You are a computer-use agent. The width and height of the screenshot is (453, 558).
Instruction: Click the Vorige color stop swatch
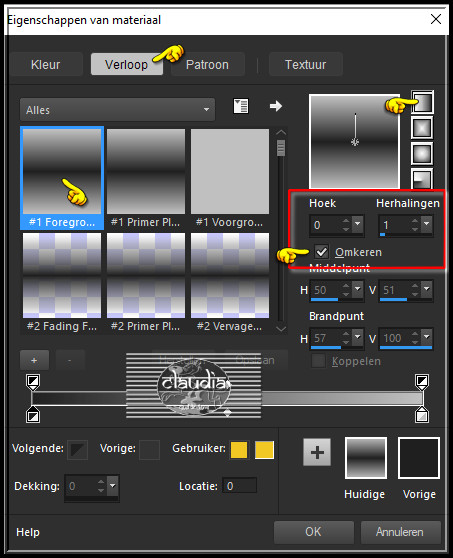point(149,450)
